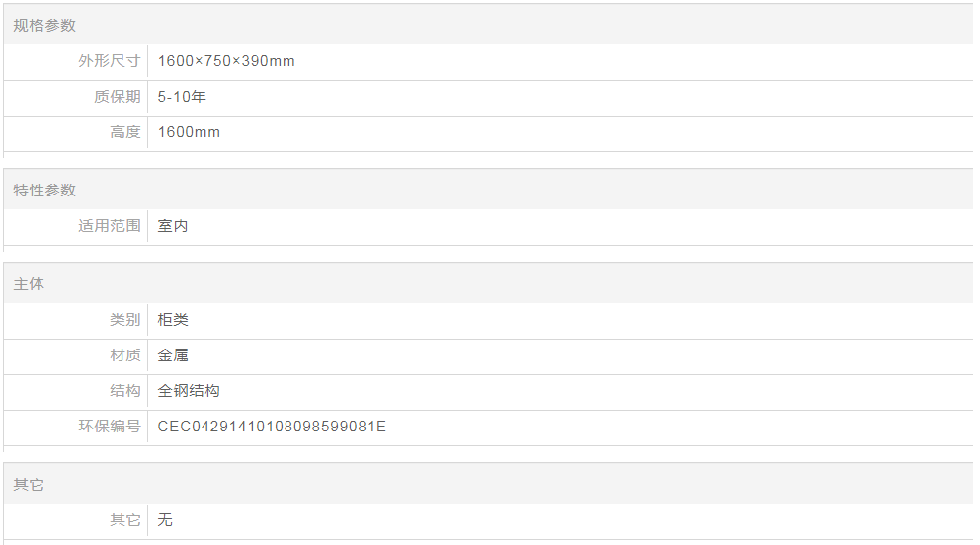
Task: Click the 无 value in 其它 row
Action: 165,520
